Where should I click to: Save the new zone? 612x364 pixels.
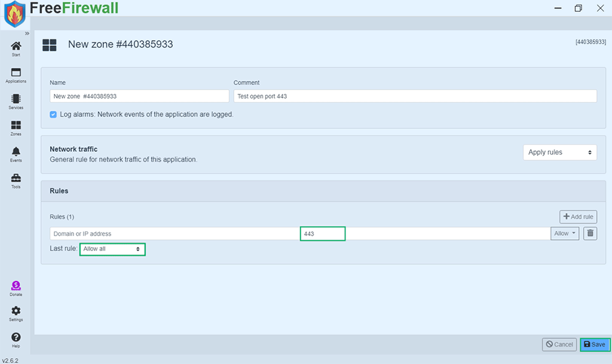pos(594,344)
